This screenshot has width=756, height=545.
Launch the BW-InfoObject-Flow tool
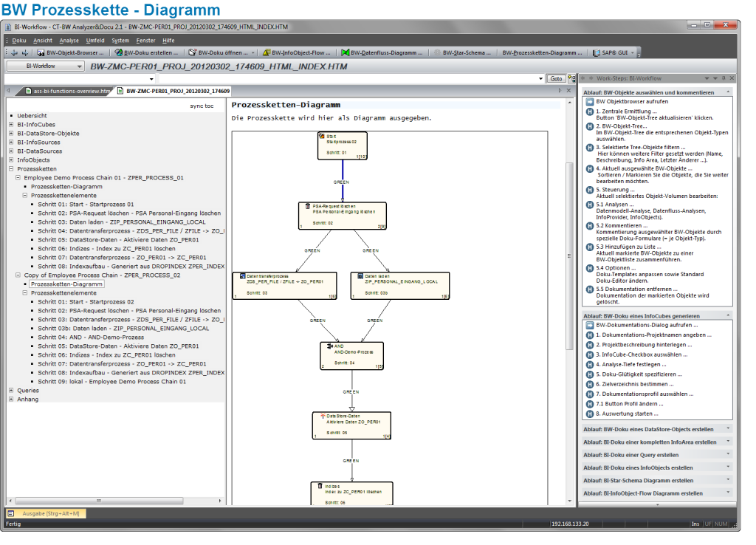tap(295, 52)
